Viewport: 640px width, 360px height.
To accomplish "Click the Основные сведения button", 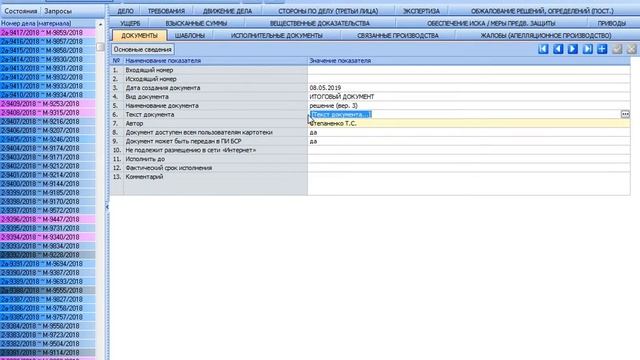I will click(x=142, y=49).
